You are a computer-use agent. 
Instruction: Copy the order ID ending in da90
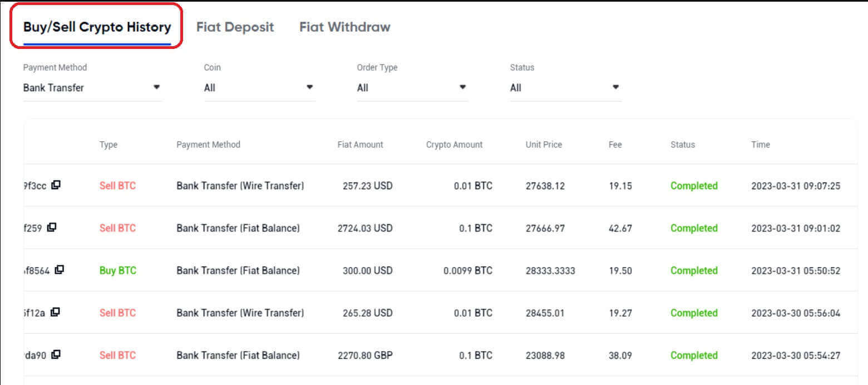(x=57, y=354)
